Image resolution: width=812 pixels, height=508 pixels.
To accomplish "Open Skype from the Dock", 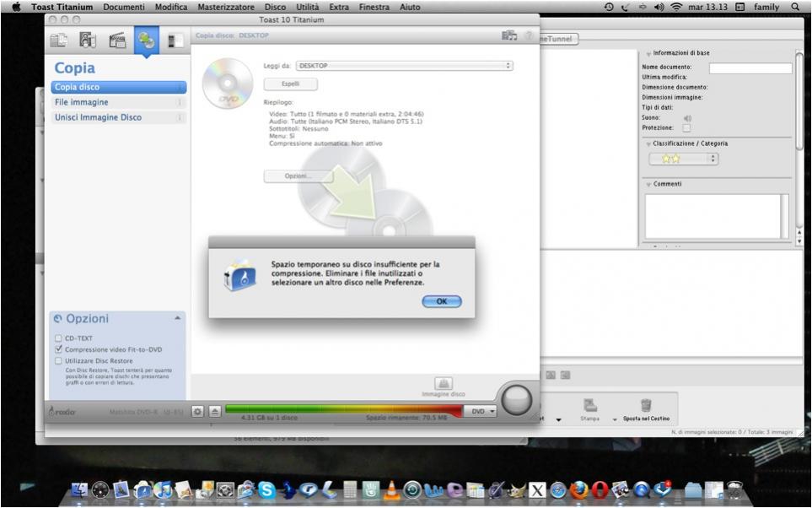I will [x=266, y=489].
